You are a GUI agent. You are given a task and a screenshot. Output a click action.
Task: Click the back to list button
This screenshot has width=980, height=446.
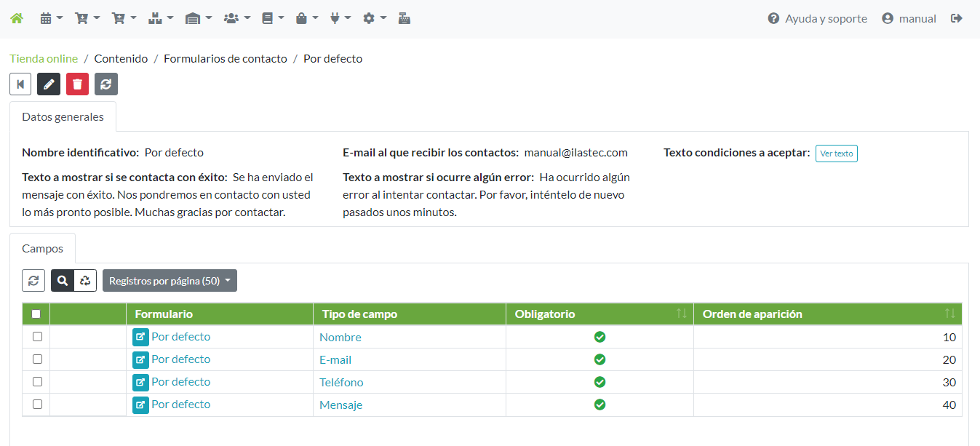coord(20,84)
